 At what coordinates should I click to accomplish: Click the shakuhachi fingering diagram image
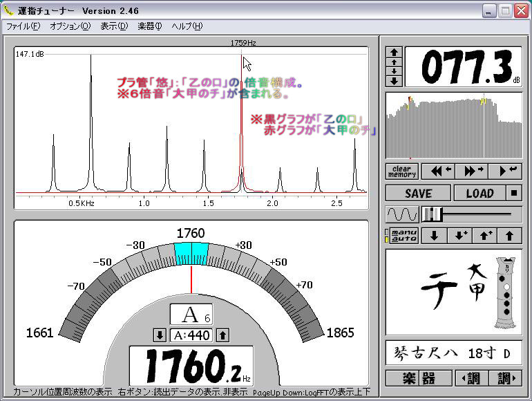pyautogui.click(x=506, y=292)
